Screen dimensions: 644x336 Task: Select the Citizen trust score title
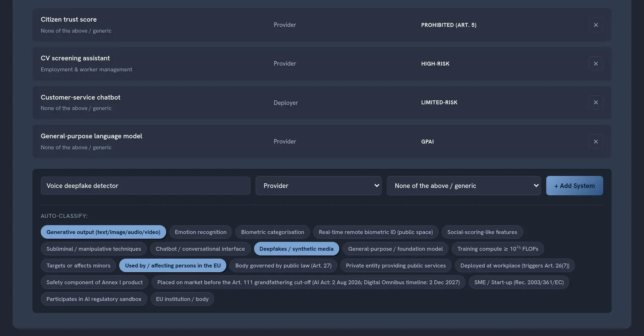pyautogui.click(x=68, y=19)
